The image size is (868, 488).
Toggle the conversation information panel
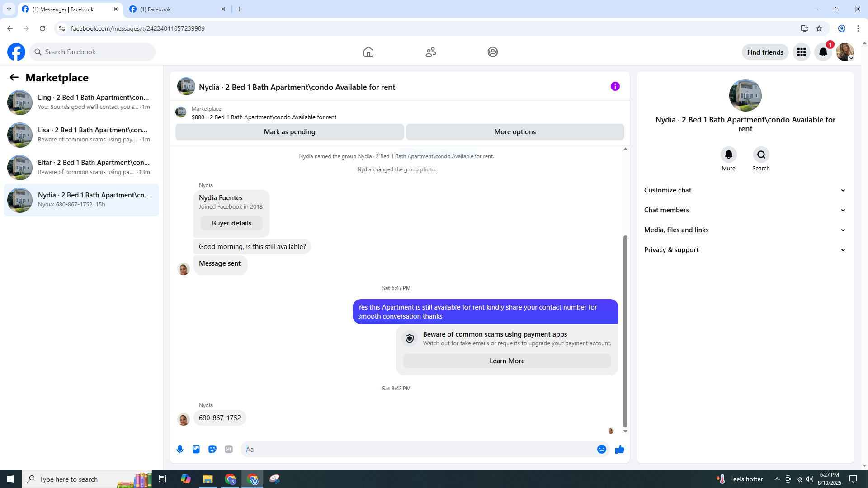(615, 86)
